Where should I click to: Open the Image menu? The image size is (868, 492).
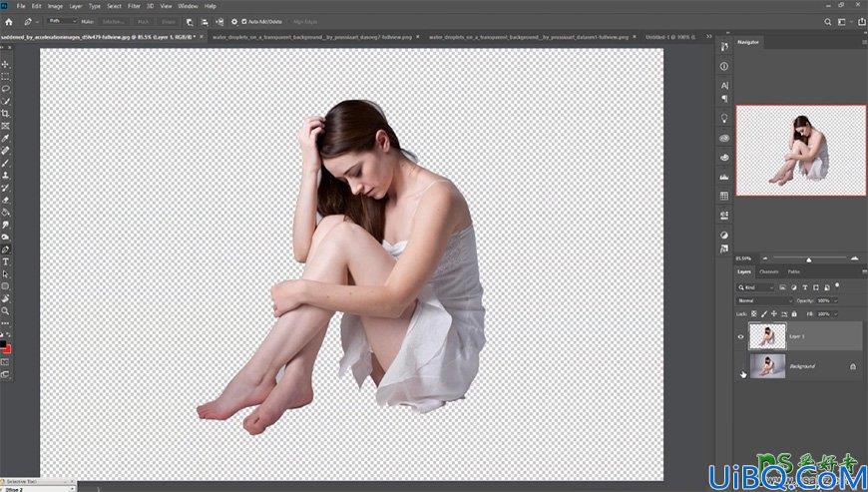[x=55, y=6]
